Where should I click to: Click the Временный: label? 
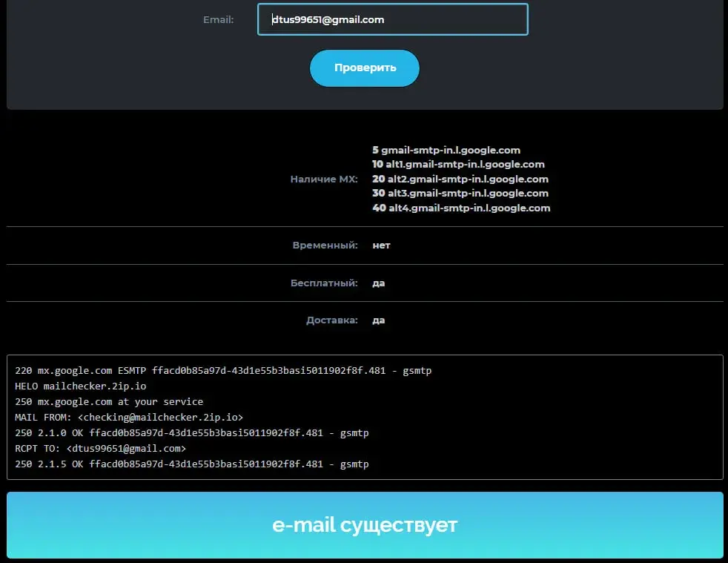[325, 245]
